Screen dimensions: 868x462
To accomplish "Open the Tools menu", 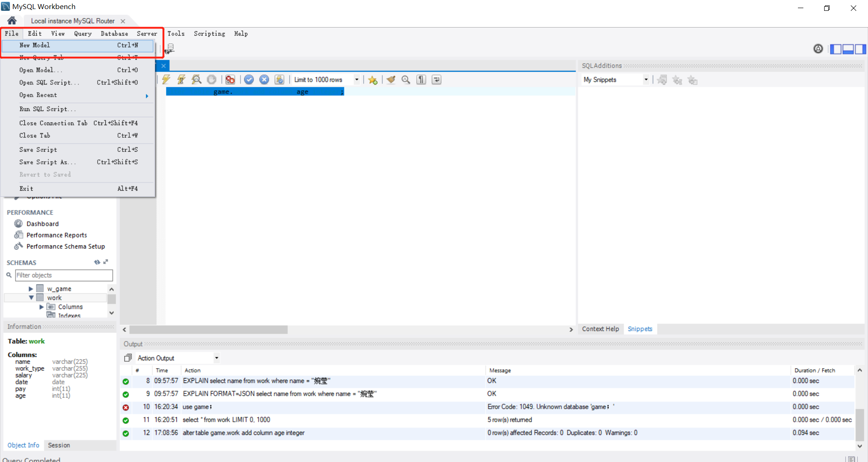I will coord(176,34).
